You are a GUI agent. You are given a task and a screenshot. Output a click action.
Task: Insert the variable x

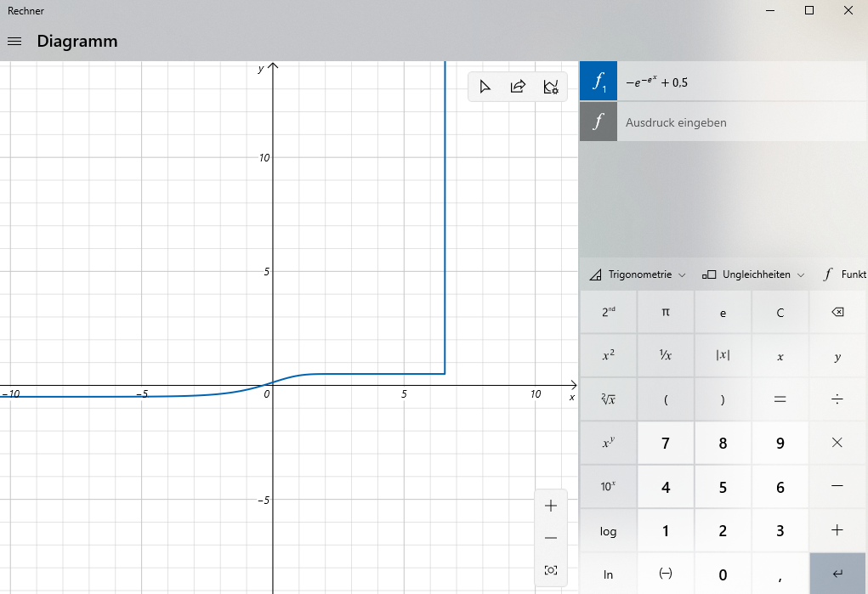(780, 355)
